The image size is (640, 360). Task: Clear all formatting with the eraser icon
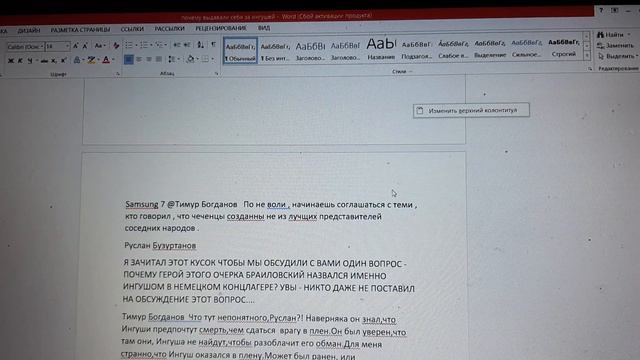click(x=116, y=46)
